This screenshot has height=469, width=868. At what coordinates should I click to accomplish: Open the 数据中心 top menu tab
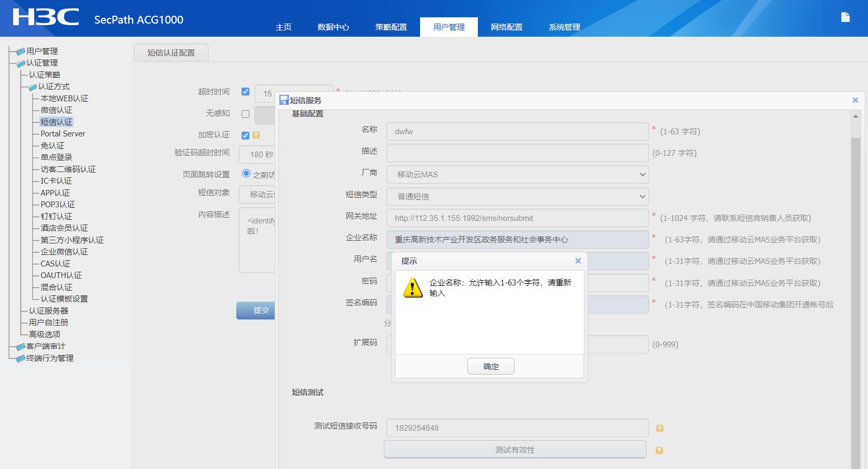click(333, 27)
